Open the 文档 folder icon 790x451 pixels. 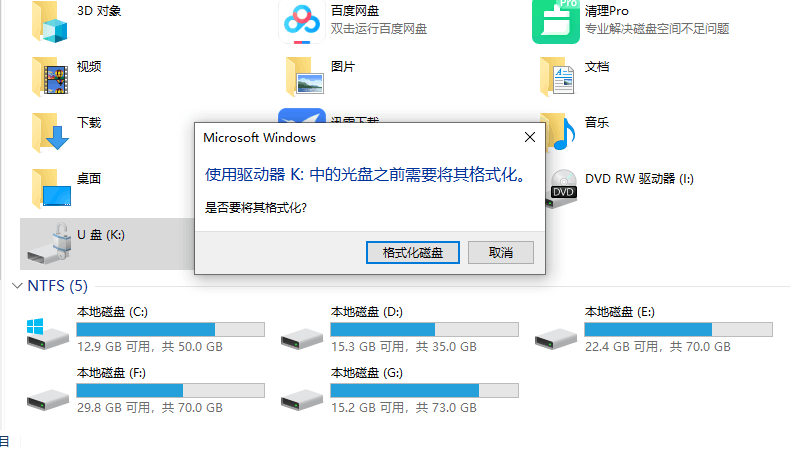point(557,76)
